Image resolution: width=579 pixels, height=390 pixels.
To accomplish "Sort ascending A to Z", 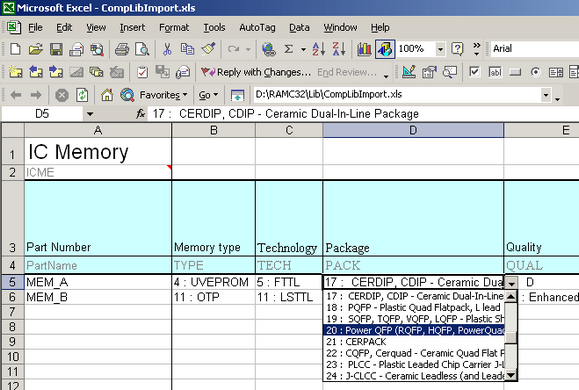I will tap(318, 49).
